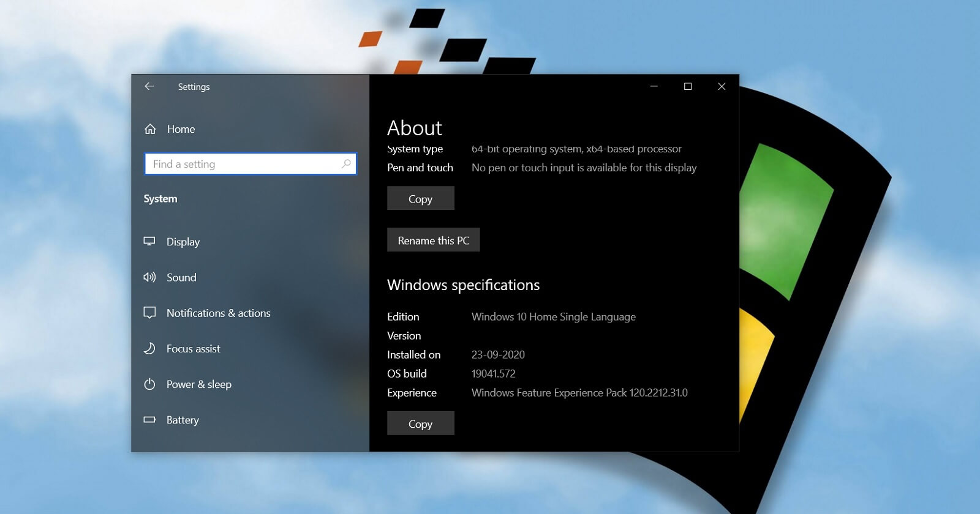The image size is (980, 514).
Task: Select the Display monitor icon
Action: tap(149, 241)
